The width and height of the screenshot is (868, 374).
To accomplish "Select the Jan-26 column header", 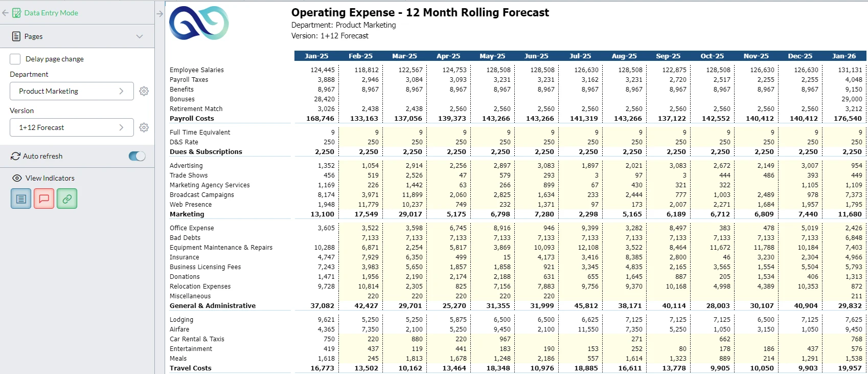I will (844, 56).
